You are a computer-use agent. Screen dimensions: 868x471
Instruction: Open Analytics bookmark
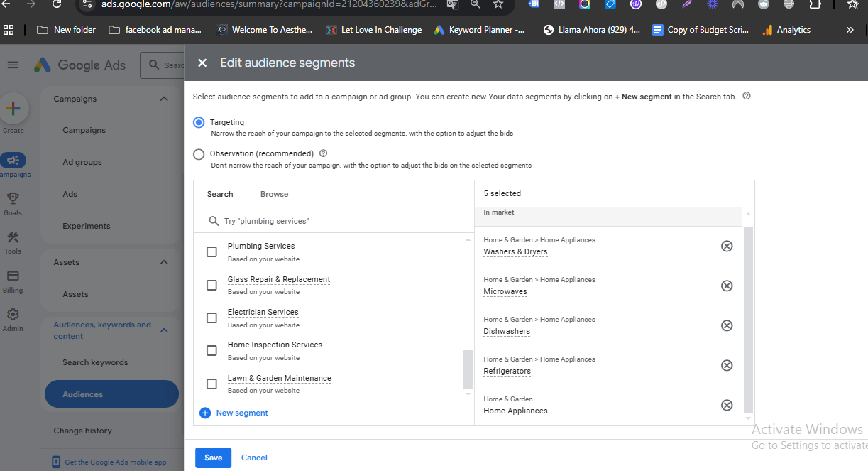[786, 30]
